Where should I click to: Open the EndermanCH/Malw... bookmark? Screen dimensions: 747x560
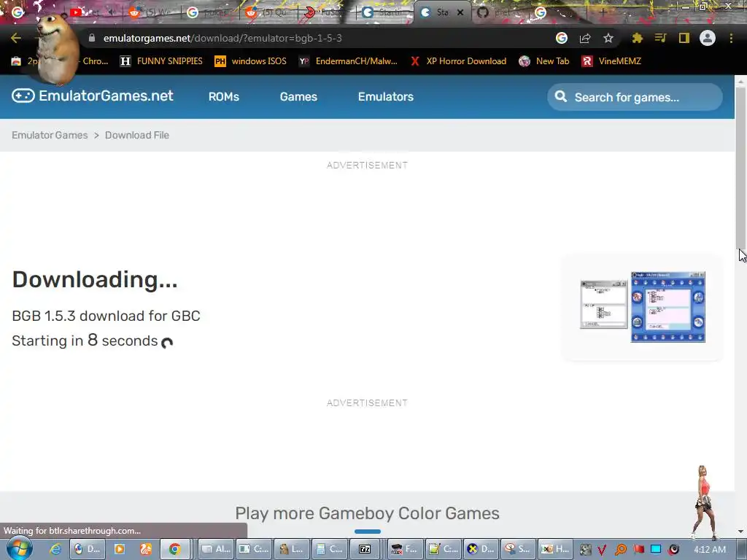click(x=348, y=61)
